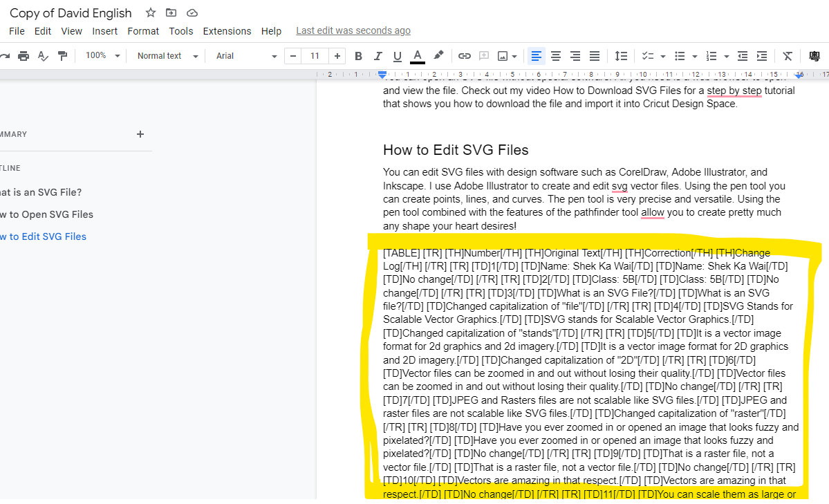Click the document title Copy of David English
This screenshot has width=829, height=504.
[x=71, y=13]
